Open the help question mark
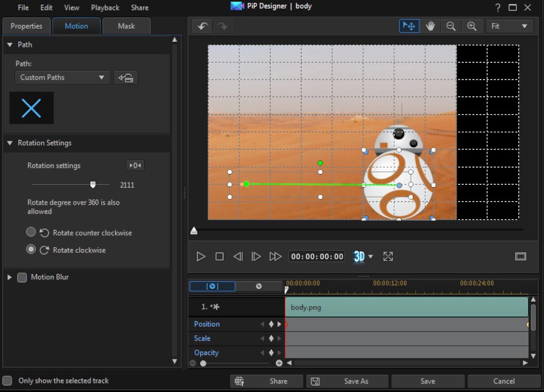The image size is (544, 392). [x=498, y=7]
